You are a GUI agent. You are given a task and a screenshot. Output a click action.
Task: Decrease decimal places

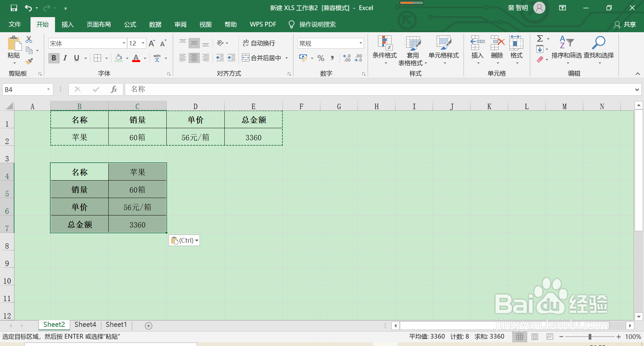358,58
